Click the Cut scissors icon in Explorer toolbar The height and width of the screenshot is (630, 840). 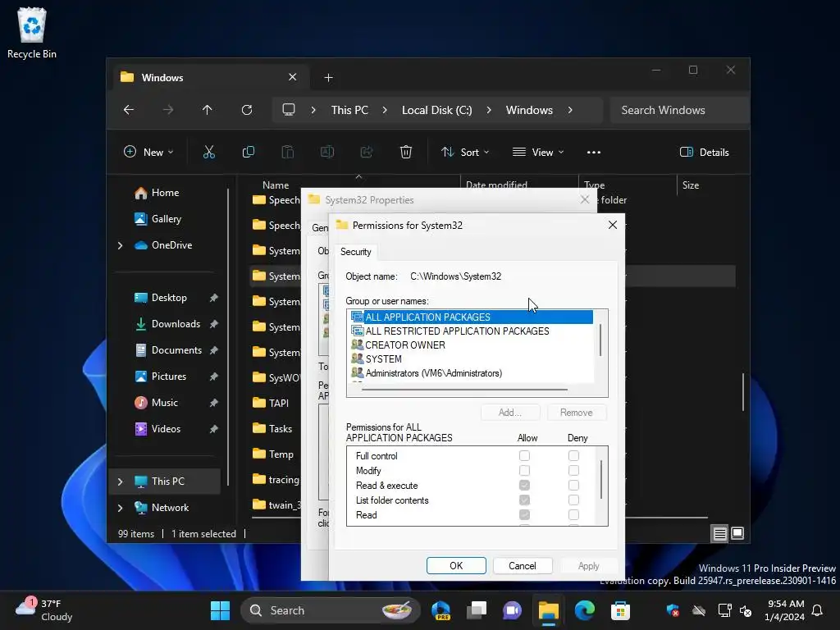coord(209,152)
